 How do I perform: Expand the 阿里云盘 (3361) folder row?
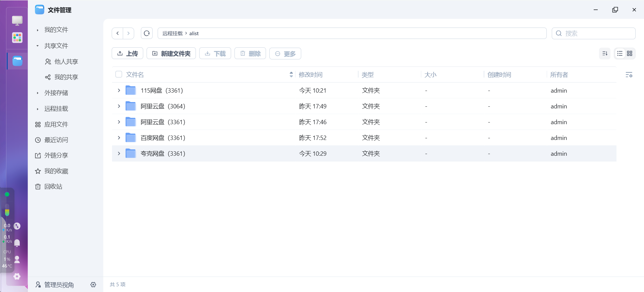pos(119,122)
